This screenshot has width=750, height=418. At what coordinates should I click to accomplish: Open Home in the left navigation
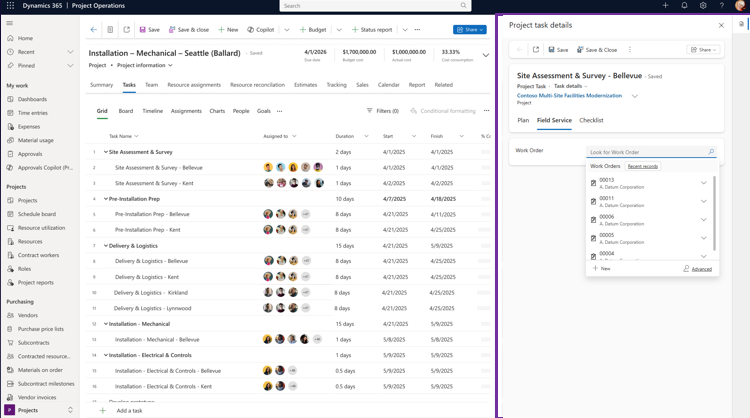point(25,38)
